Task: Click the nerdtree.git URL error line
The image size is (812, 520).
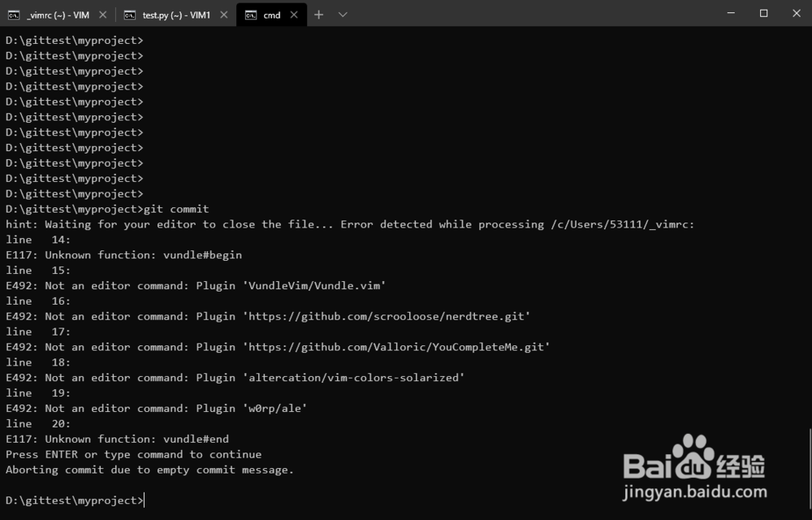Action: click(x=268, y=316)
